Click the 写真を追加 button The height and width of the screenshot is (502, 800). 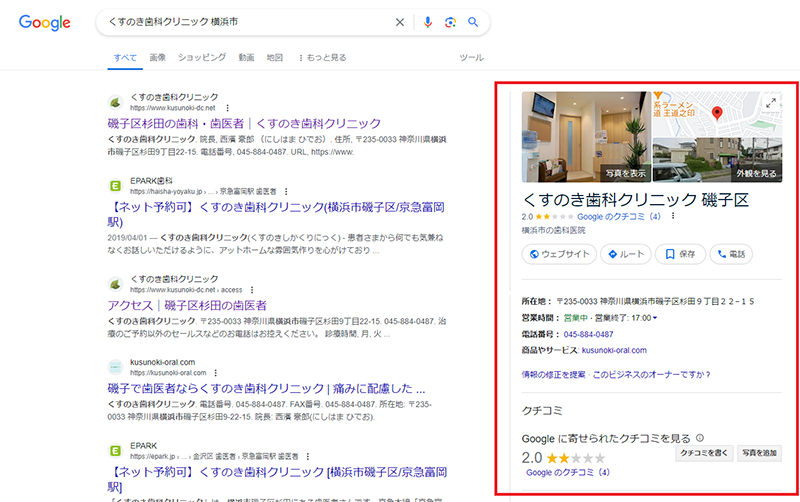pyautogui.click(x=759, y=453)
